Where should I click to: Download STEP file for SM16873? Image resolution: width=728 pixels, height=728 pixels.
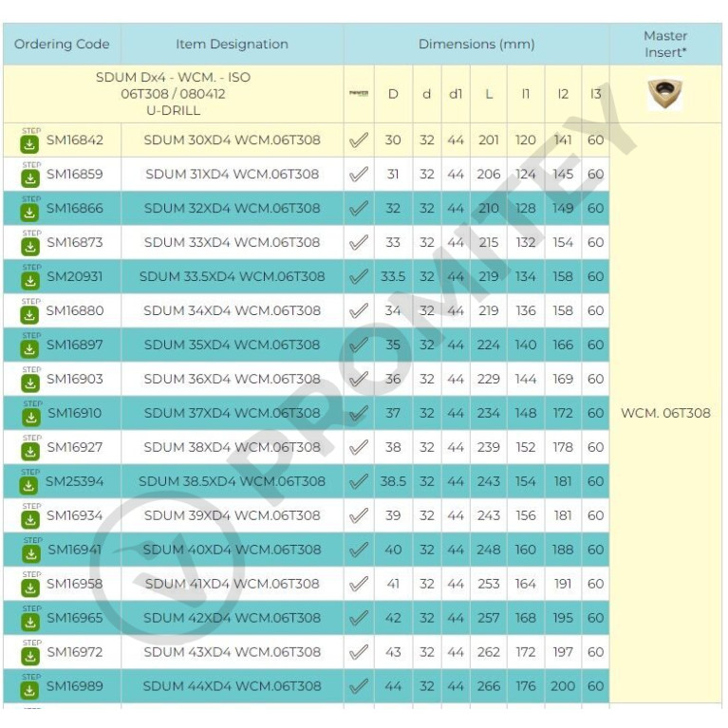[30, 247]
